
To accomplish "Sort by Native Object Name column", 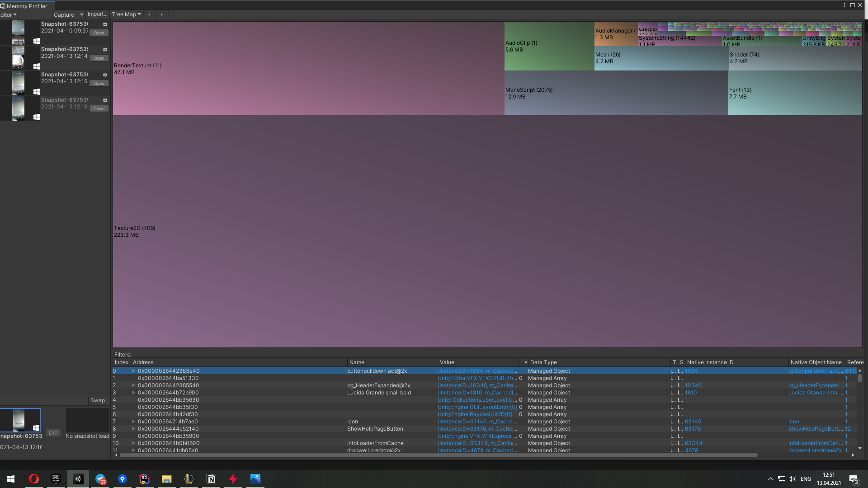I will [816, 362].
